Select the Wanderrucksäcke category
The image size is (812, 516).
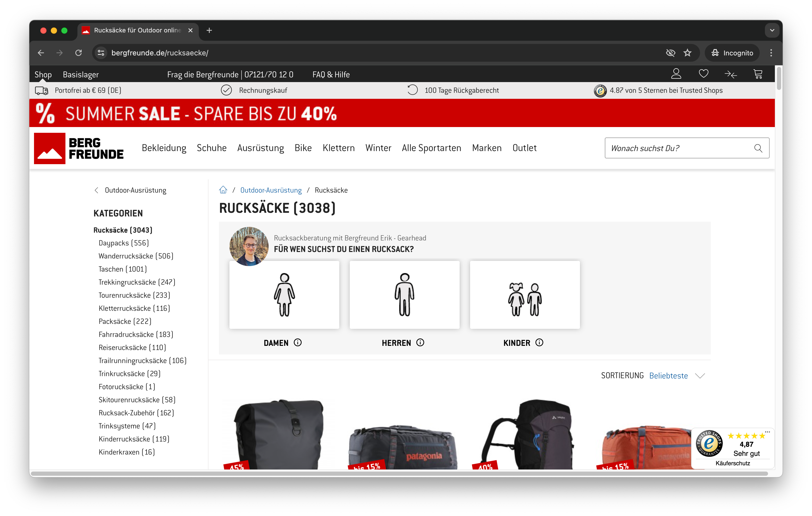pyautogui.click(x=136, y=256)
